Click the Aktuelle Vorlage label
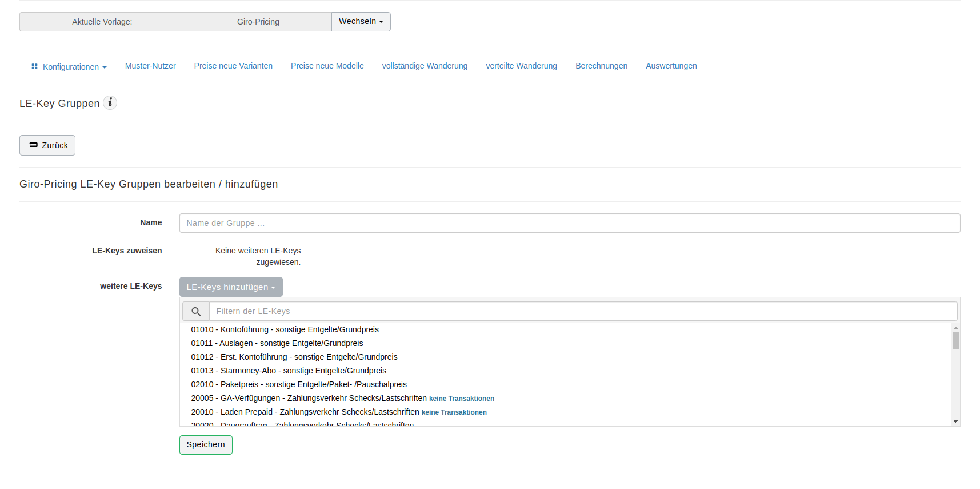The image size is (980, 489). click(x=102, y=22)
